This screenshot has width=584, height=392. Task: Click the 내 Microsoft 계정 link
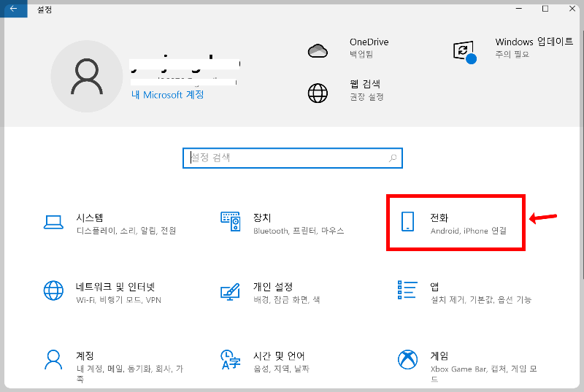coord(168,95)
